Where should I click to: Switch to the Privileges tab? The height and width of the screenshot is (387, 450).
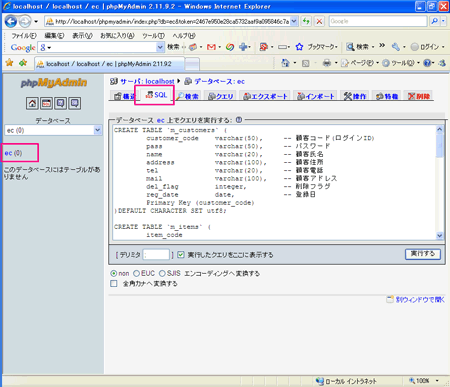(x=387, y=96)
